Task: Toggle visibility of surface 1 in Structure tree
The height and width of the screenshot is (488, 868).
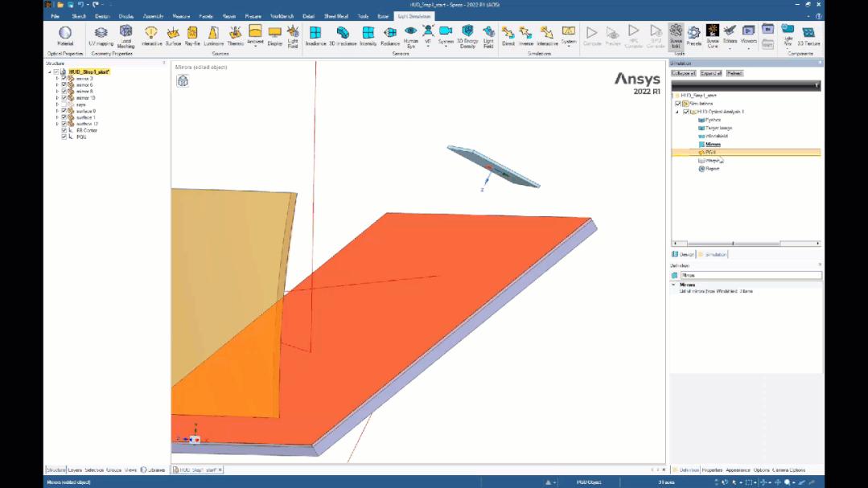Action: pos(64,117)
